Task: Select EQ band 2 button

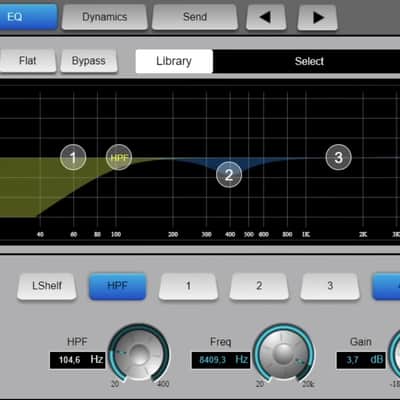Action: click(x=259, y=286)
